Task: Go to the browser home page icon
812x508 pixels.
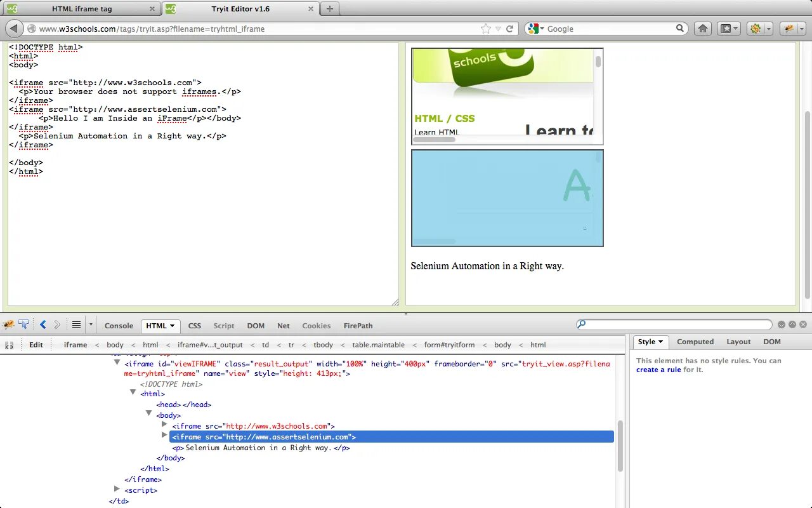Action: click(703, 29)
